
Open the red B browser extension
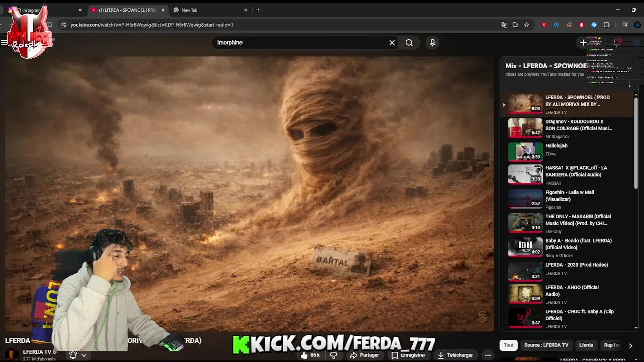tap(544, 24)
